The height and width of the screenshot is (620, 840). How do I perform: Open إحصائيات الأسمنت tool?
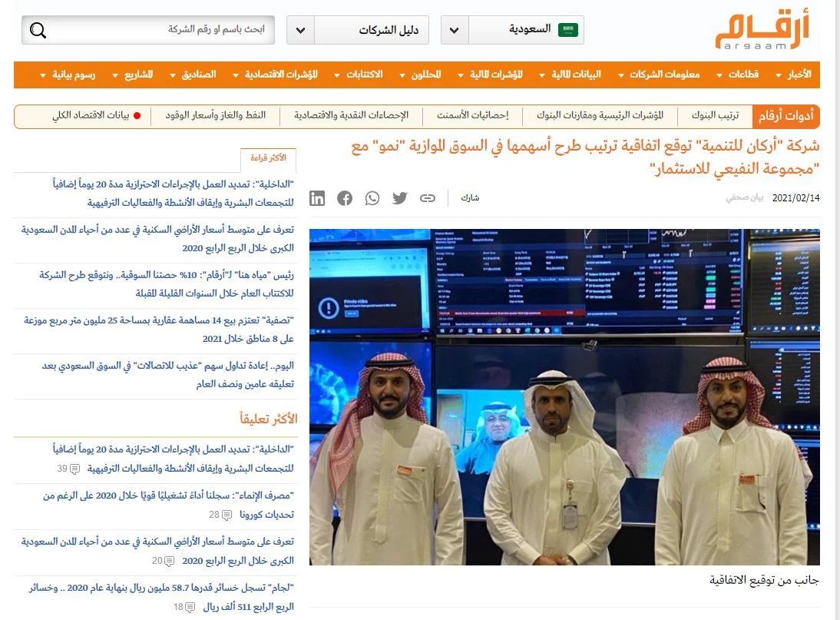click(x=472, y=115)
